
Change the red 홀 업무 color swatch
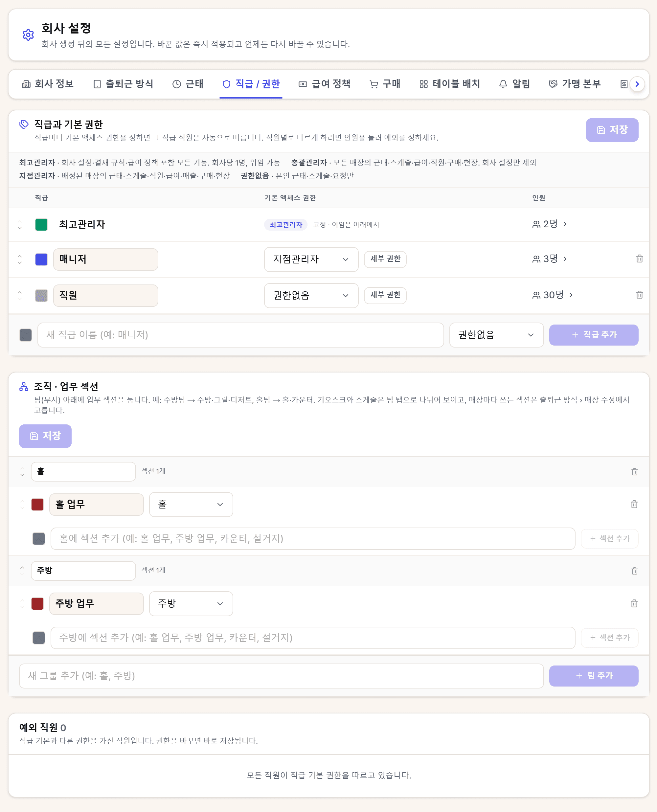pos(37,504)
